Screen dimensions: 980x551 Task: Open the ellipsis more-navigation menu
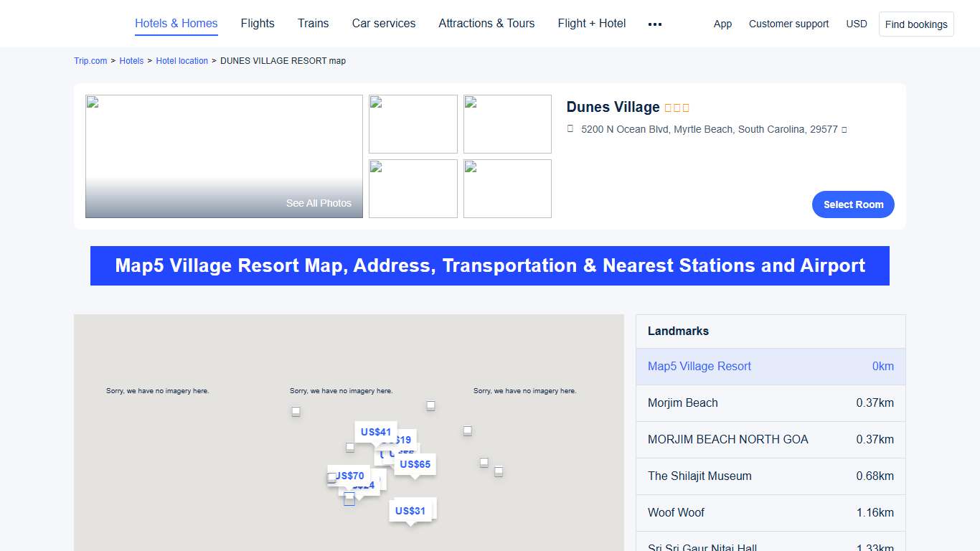point(654,24)
